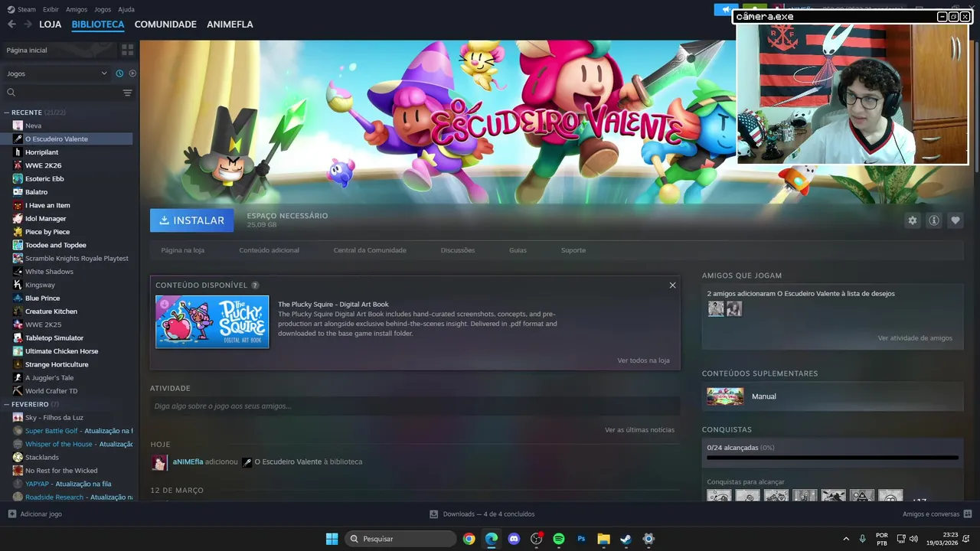Open OBS Studio from taskbar
Screen dimensions: 980x551
[536, 539]
